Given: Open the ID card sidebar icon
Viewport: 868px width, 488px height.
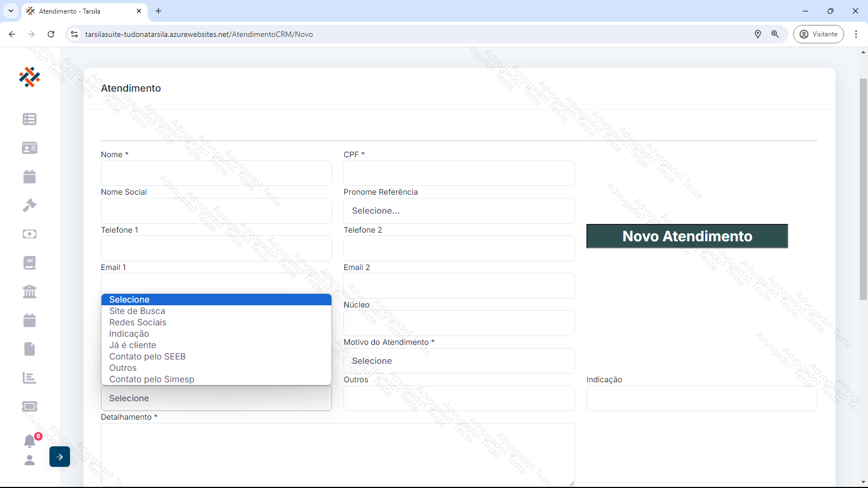Looking at the screenshot, I should point(29,148).
